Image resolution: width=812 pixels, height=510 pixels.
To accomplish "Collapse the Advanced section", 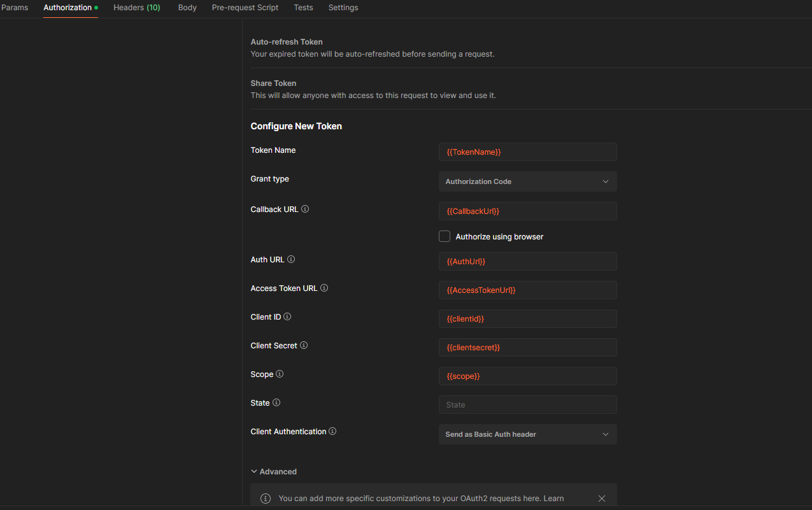I will click(x=274, y=471).
